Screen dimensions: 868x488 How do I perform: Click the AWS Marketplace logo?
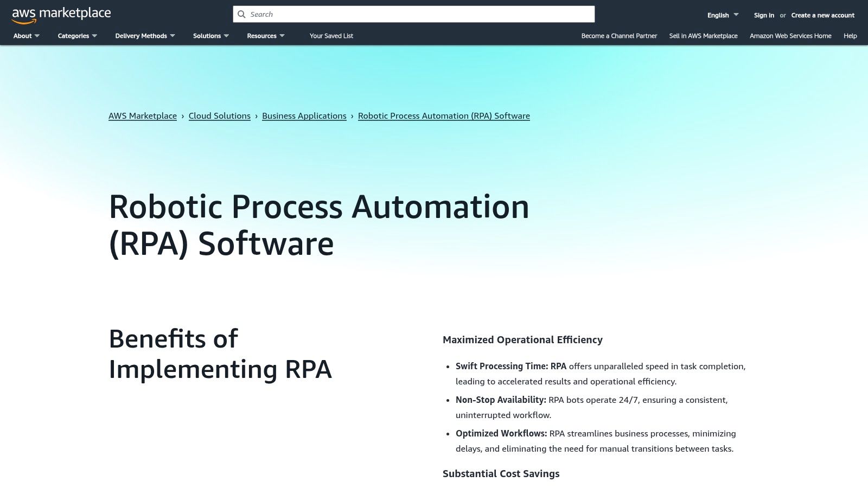pos(61,15)
